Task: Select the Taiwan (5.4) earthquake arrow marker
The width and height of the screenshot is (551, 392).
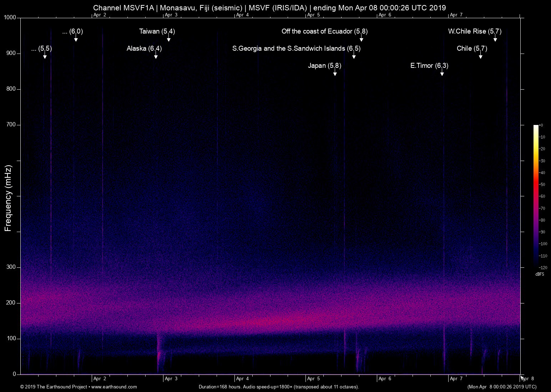Action: (168, 39)
